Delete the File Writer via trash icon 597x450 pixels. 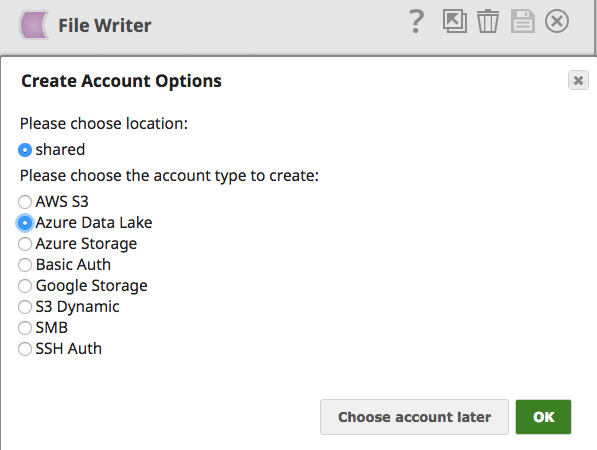tap(488, 21)
